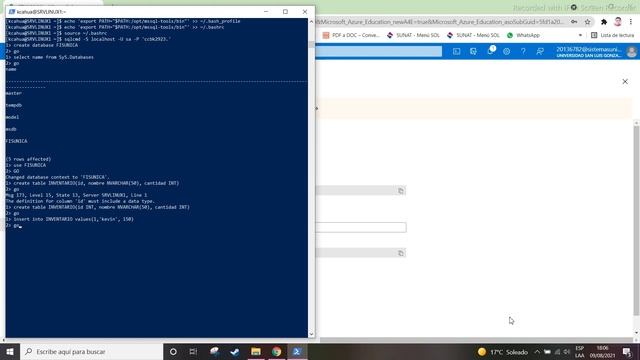Open ESP language input indicator
The width and height of the screenshot is (640, 360).
pyautogui.click(x=580, y=352)
